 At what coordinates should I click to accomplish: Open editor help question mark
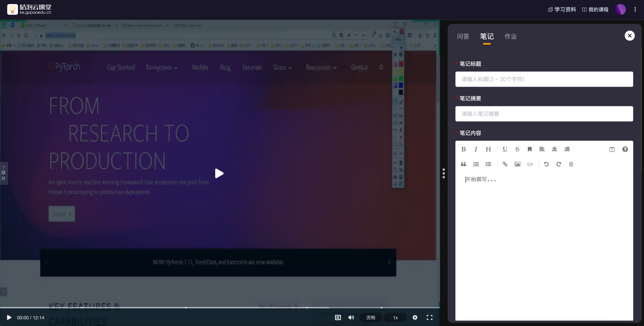pyautogui.click(x=625, y=149)
